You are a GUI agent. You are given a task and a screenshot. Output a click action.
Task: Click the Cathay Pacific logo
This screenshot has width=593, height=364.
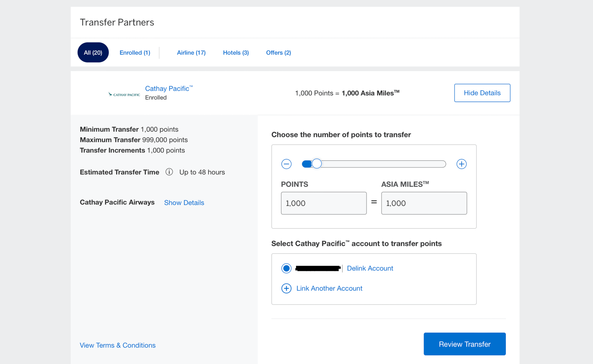point(124,94)
